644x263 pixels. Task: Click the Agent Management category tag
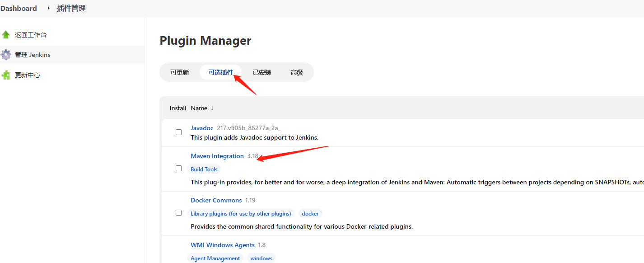tap(215, 258)
